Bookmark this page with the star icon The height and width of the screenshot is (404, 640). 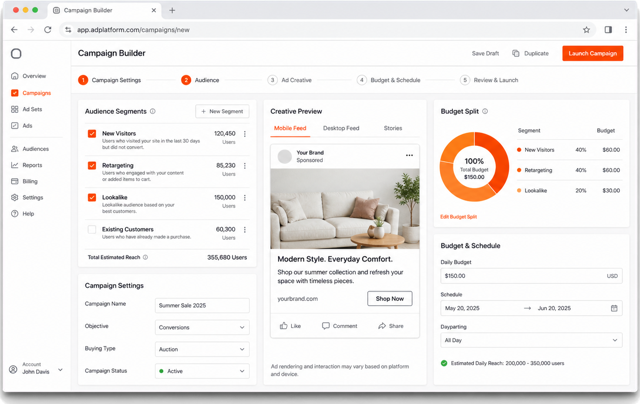pyautogui.click(x=587, y=30)
